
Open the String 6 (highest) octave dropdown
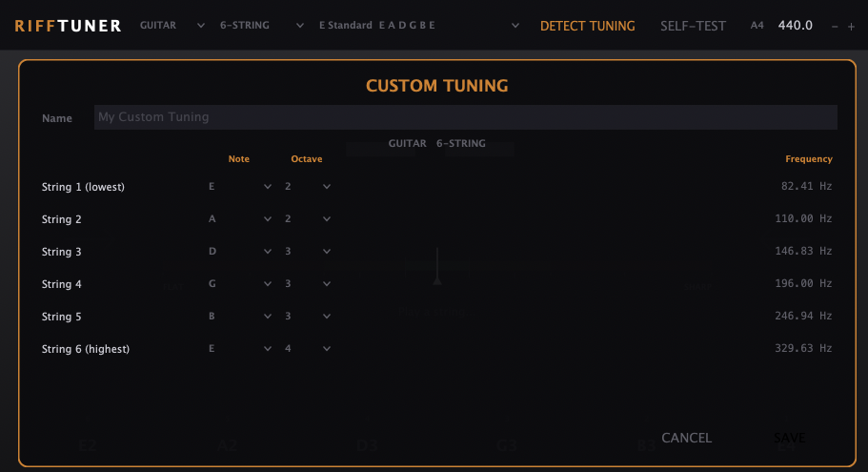pyautogui.click(x=307, y=348)
